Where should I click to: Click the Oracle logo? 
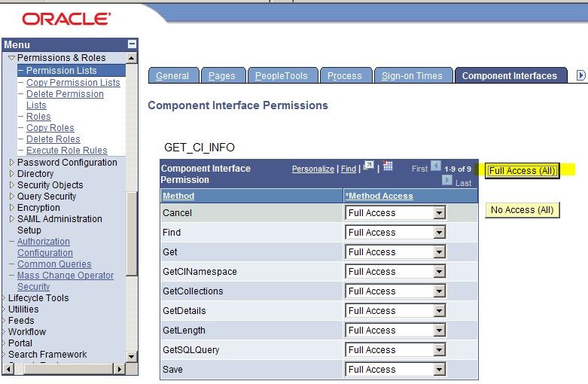(66, 19)
